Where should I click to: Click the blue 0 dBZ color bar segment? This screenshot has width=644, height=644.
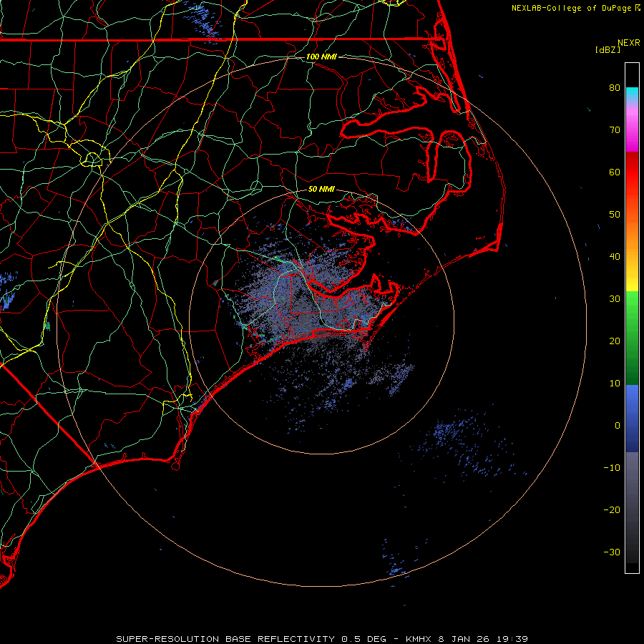[632, 419]
